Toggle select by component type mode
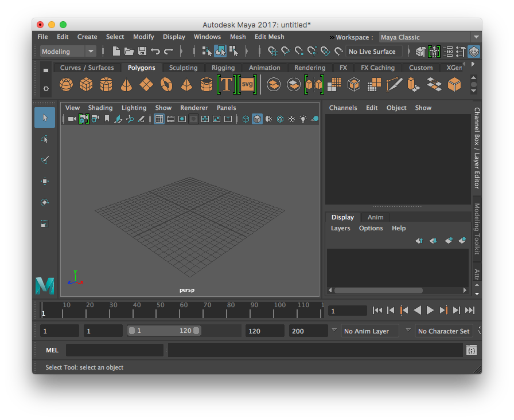 point(233,51)
